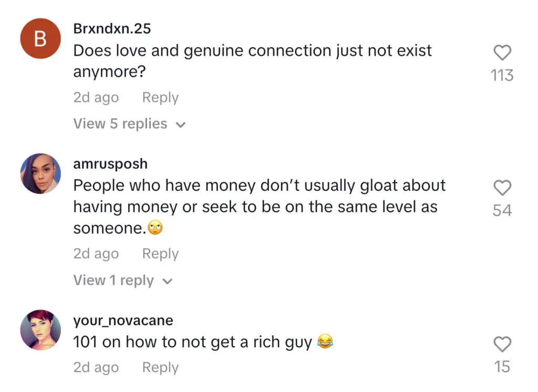This screenshot has width=538, height=392.
Task: Click the 113 likes count
Action: point(502,76)
